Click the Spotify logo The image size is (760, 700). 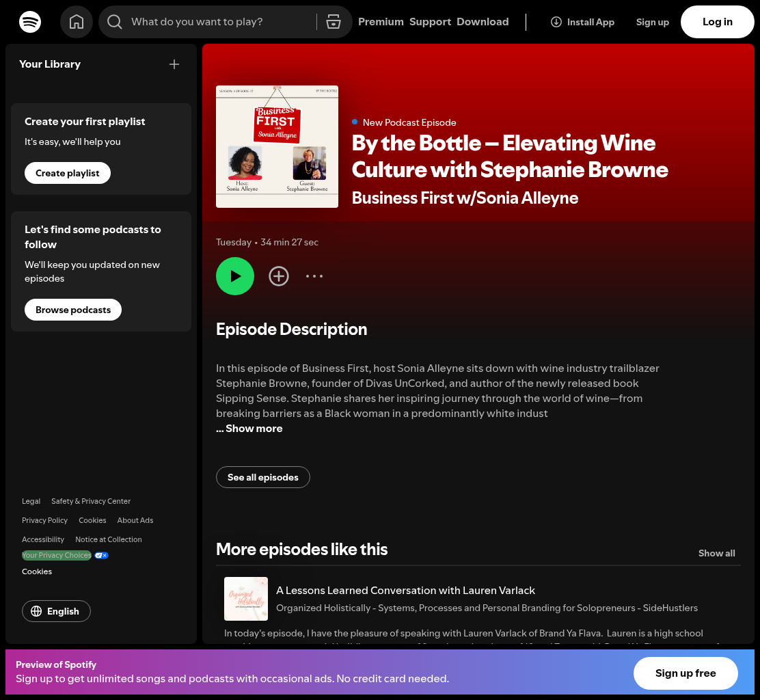30,22
